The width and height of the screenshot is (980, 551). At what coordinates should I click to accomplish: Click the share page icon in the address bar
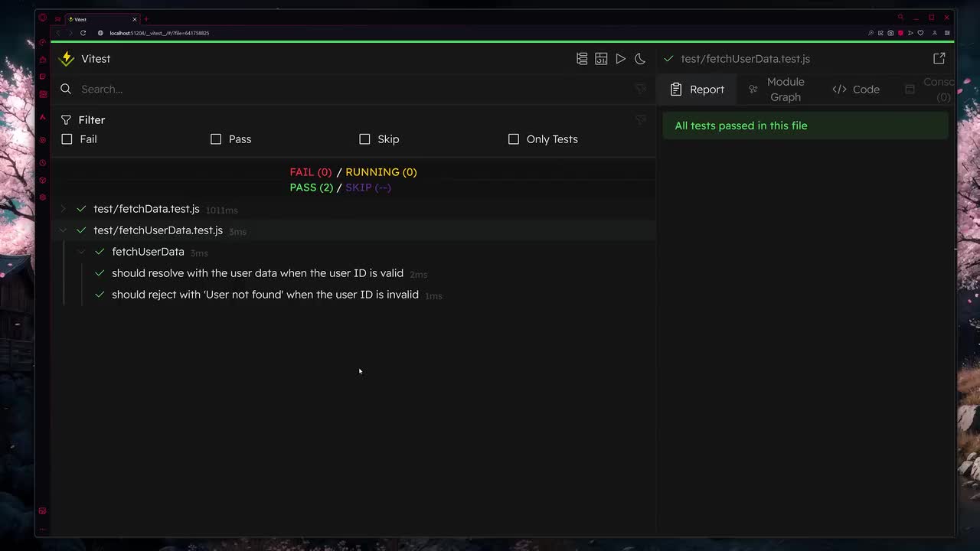(880, 33)
